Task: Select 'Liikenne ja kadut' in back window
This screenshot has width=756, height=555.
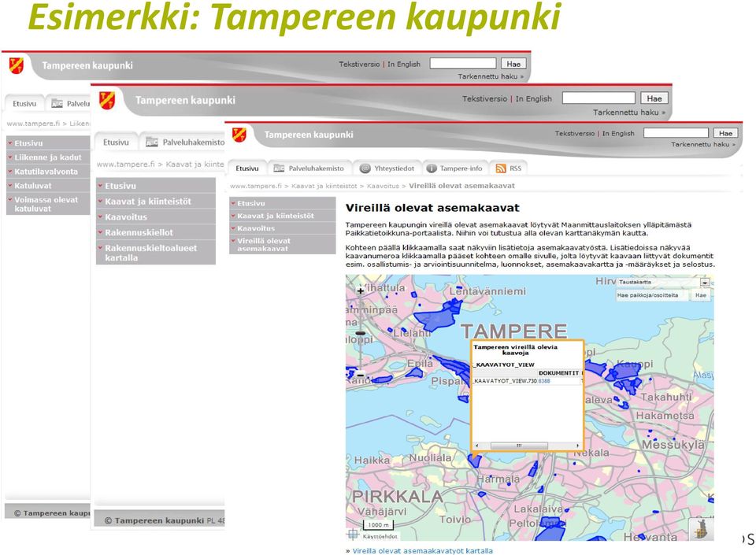Action: pos(48,157)
